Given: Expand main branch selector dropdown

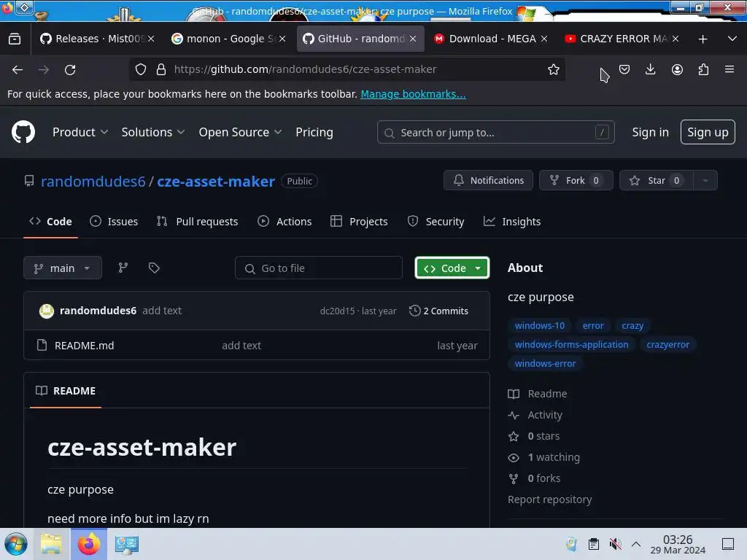Looking at the screenshot, I should (63, 268).
